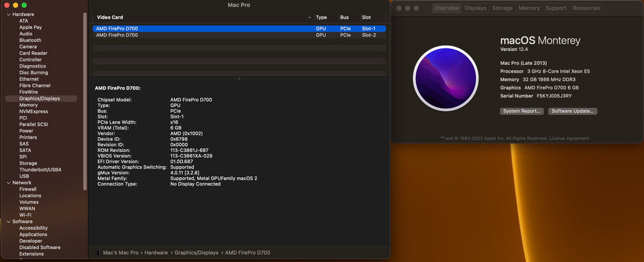Select WWAN under Network
The height and width of the screenshot is (262, 644).
coord(27,209)
